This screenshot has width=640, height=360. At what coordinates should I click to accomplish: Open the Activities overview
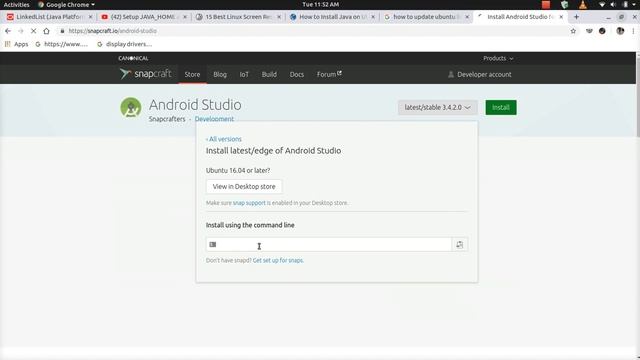(16, 4)
